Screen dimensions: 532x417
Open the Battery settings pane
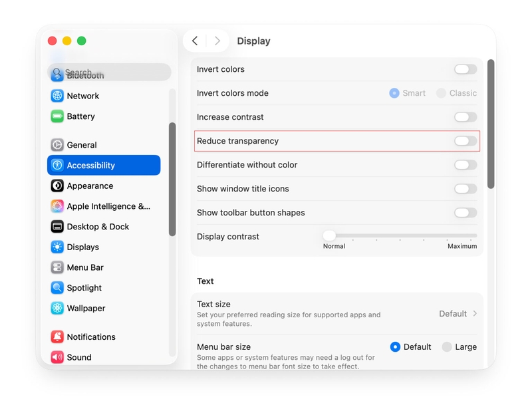104,116
